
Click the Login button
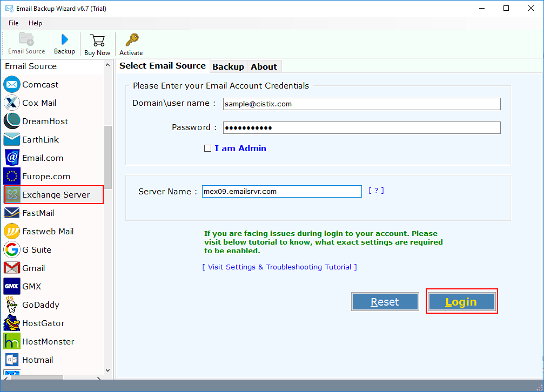(461, 302)
